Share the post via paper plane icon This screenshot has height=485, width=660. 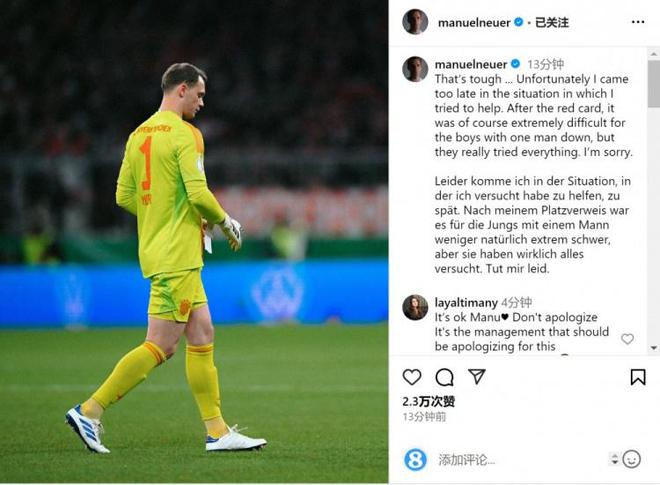477,376
